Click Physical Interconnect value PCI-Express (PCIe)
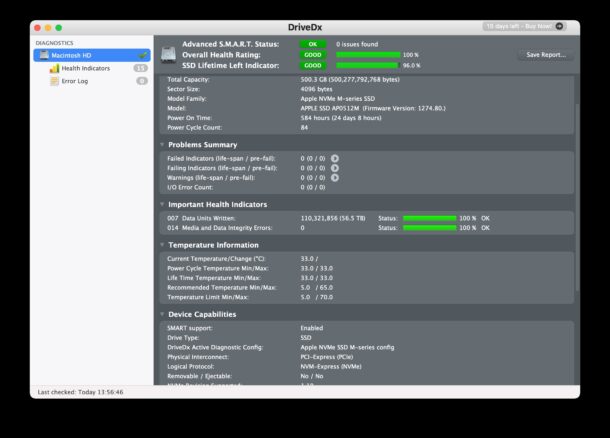The image size is (610, 438). coord(327,357)
